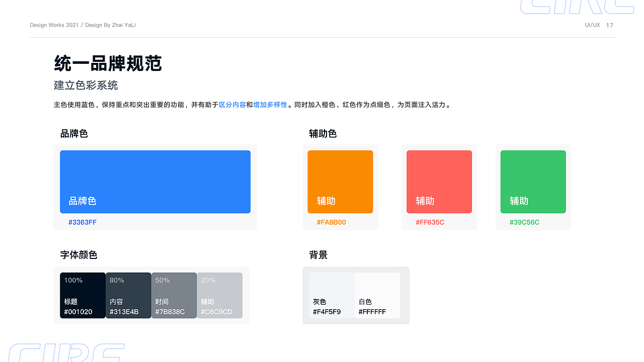The image size is (644, 362).
Task: Click the 100% opacity label
Action: point(73,280)
